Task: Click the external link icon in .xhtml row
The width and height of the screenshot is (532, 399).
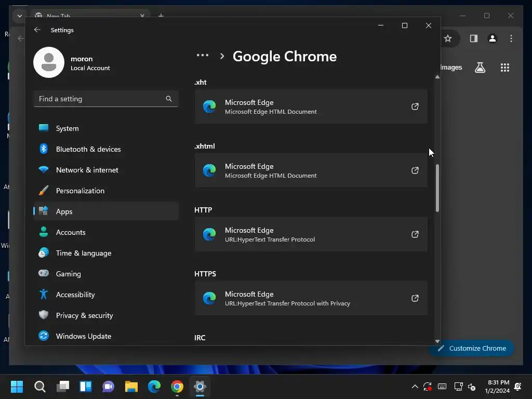Action: 415,170
